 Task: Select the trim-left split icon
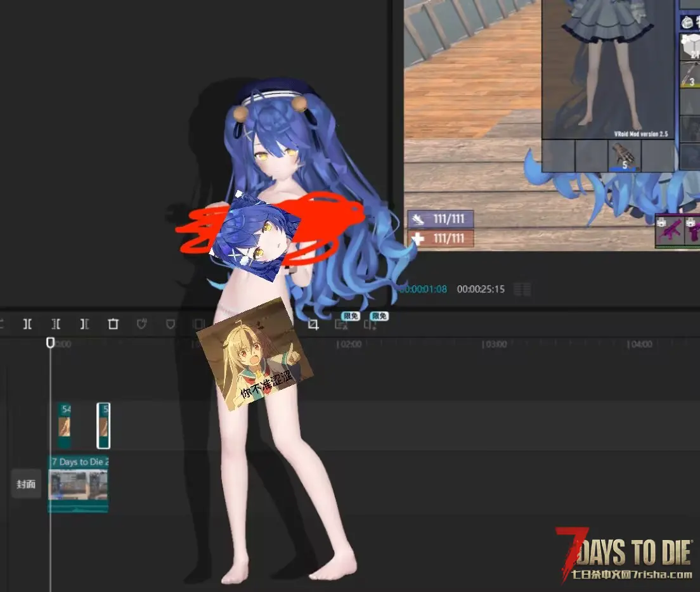tap(56, 325)
